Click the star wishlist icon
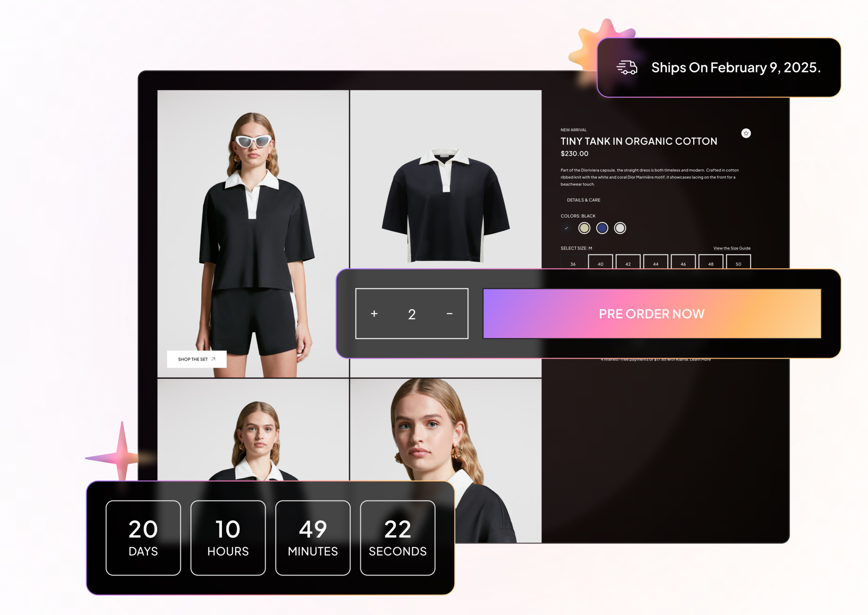The width and height of the screenshot is (868, 615). pos(745,133)
